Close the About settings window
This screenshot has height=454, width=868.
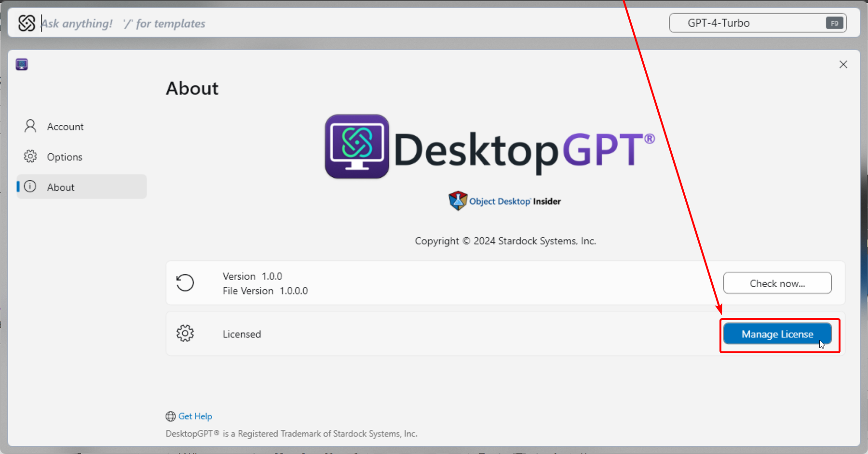tap(843, 65)
